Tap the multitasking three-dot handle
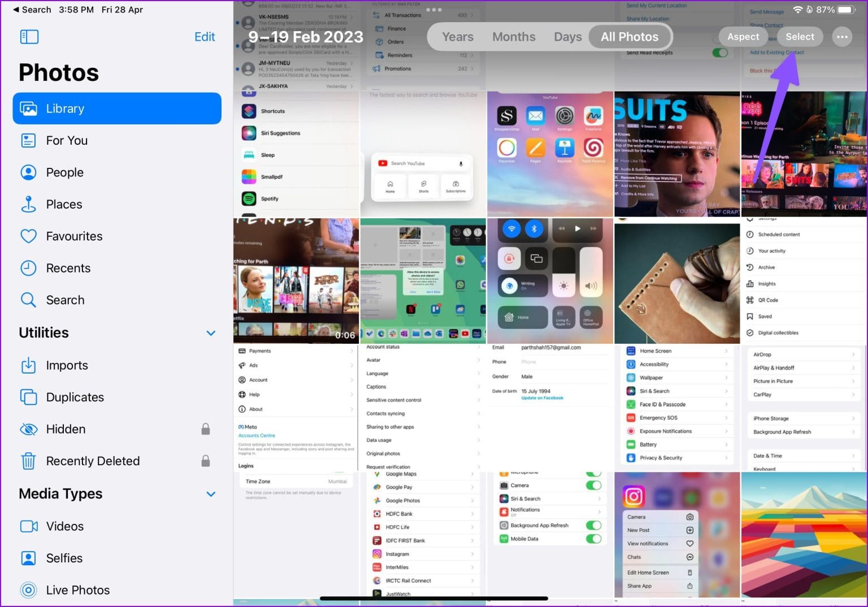This screenshot has width=868, height=607. coord(434,10)
